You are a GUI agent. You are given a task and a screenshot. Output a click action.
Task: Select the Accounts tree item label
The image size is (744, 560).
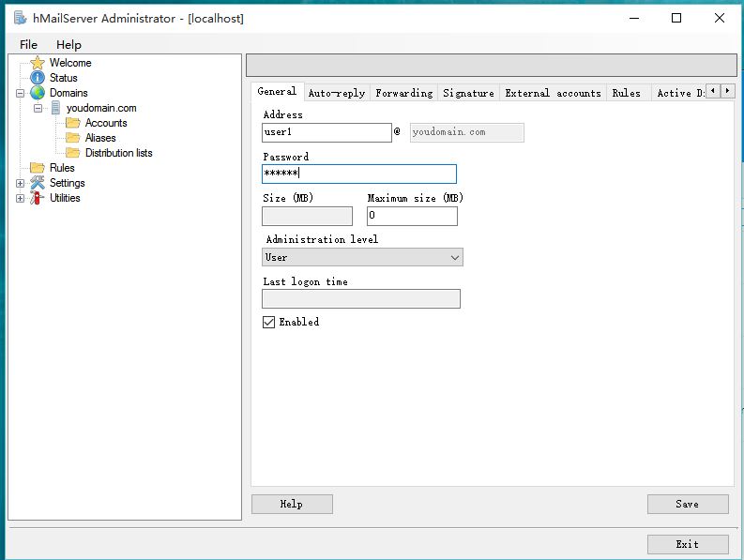[x=106, y=123]
